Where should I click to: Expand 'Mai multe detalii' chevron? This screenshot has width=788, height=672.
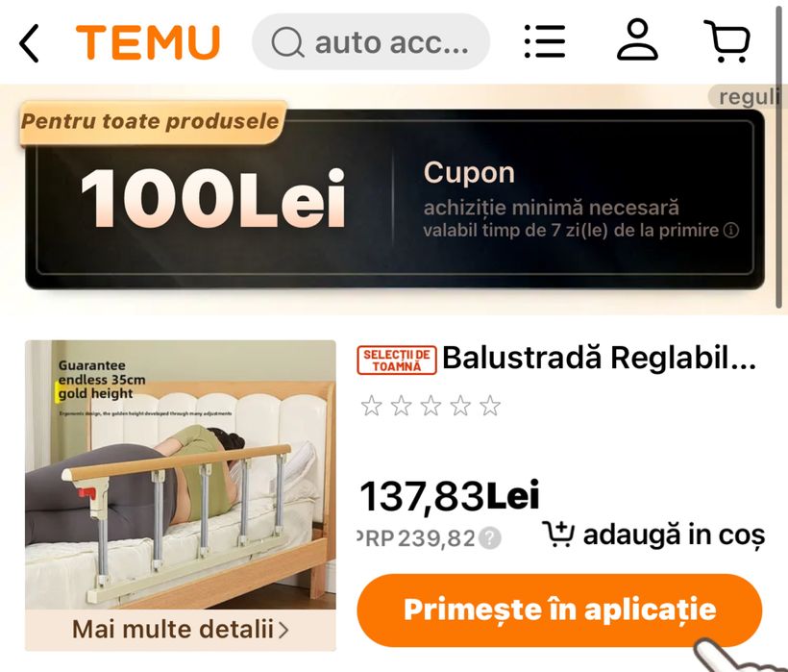click(x=283, y=630)
